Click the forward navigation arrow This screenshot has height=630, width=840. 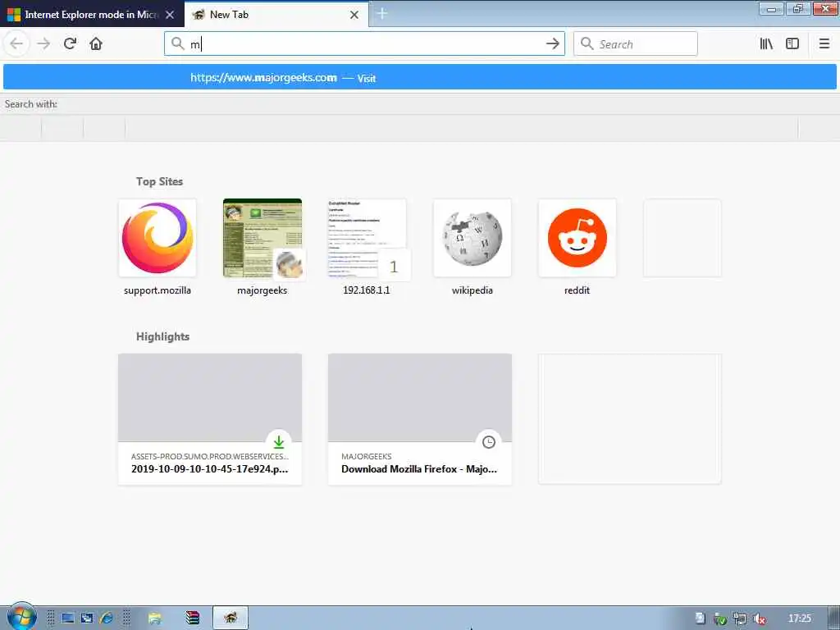tap(43, 43)
